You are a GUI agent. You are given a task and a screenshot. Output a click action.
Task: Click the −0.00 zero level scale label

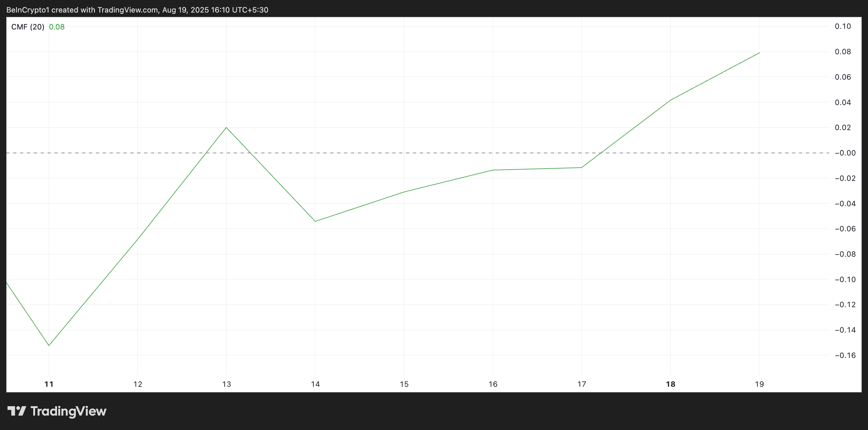(845, 153)
